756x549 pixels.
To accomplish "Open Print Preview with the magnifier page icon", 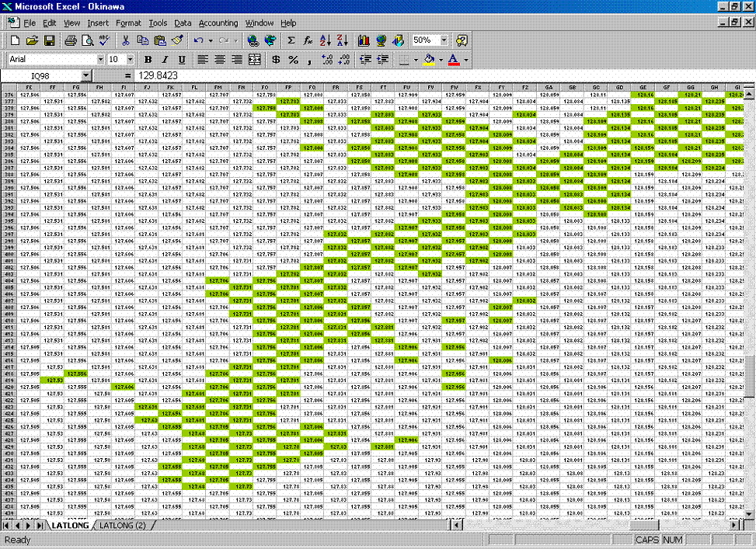I will [x=87, y=40].
